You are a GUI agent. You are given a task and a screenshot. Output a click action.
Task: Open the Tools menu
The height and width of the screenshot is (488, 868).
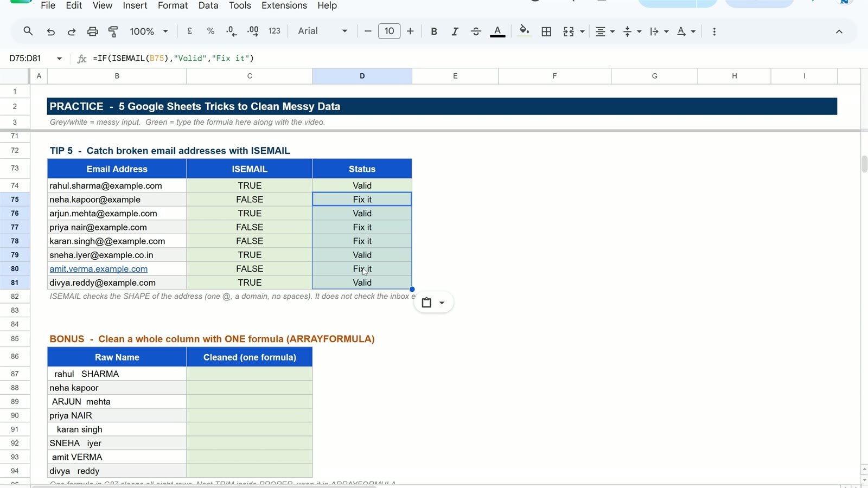click(240, 5)
